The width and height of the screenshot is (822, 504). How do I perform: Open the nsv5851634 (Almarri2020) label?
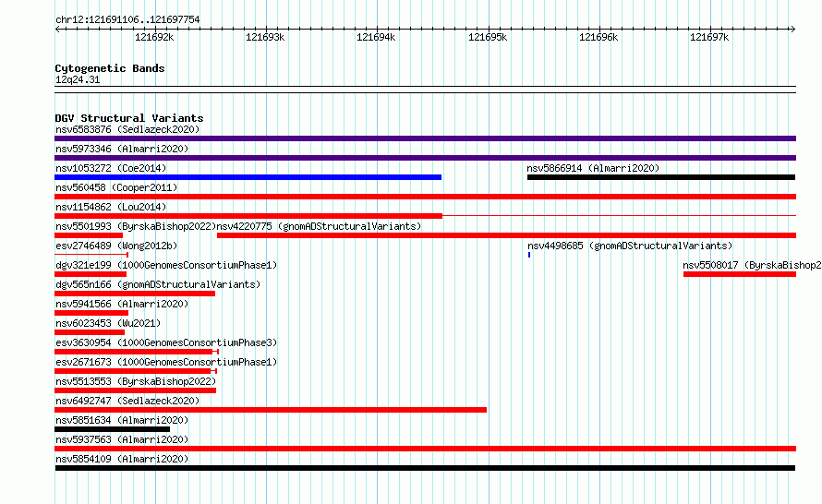[x=122, y=420]
